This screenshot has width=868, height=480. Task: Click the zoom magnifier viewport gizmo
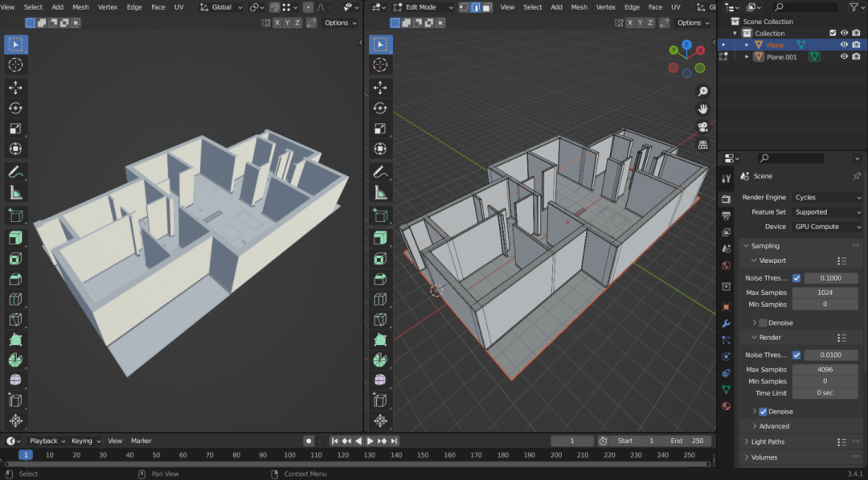[702, 92]
